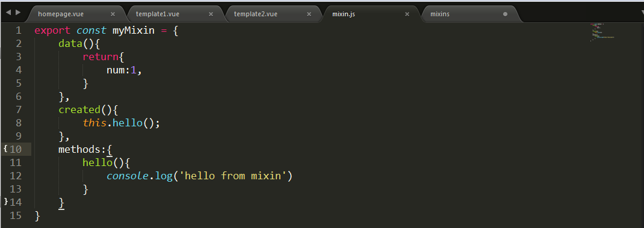The image size is (644, 228).
Task: Go to the next tab with the right arrow
Action: click(17, 12)
